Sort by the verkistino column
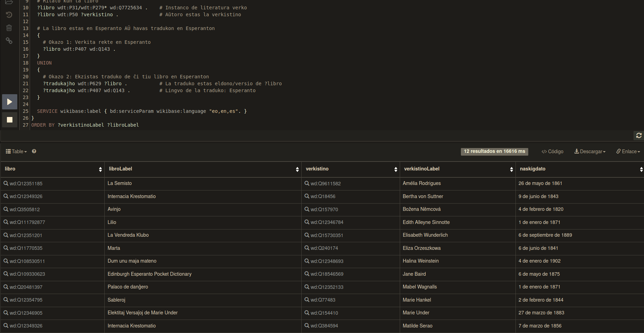The width and height of the screenshot is (644, 333). pos(350,169)
